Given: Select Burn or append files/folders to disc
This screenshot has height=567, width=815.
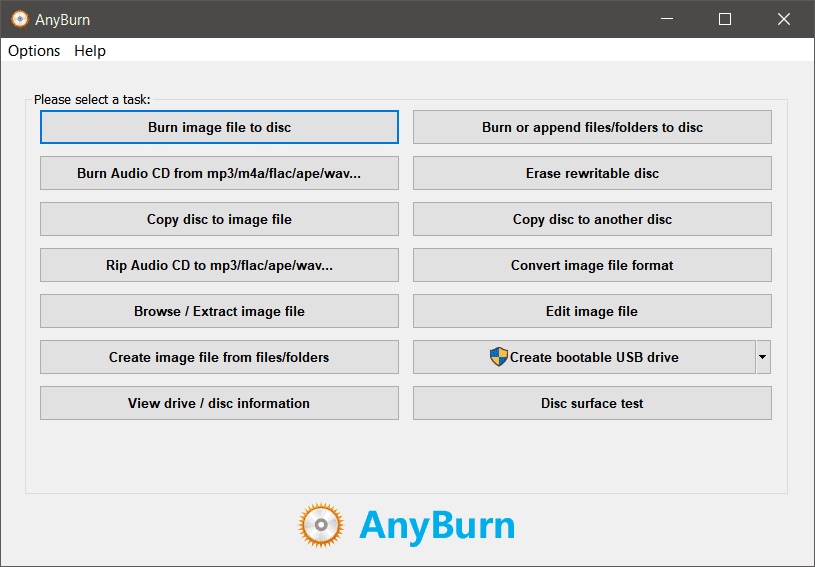Looking at the screenshot, I should [x=592, y=127].
